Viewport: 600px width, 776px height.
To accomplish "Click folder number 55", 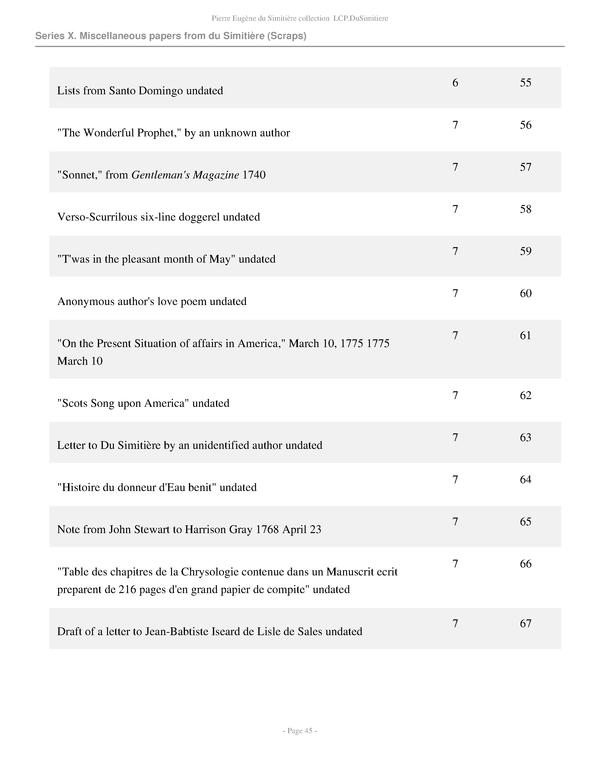I will [x=526, y=82].
